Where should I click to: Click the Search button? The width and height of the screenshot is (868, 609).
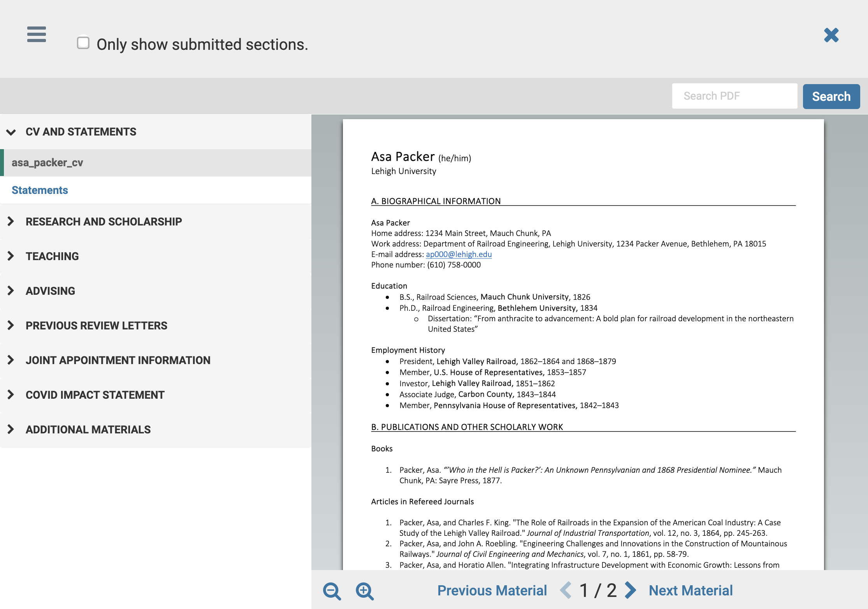click(x=831, y=96)
